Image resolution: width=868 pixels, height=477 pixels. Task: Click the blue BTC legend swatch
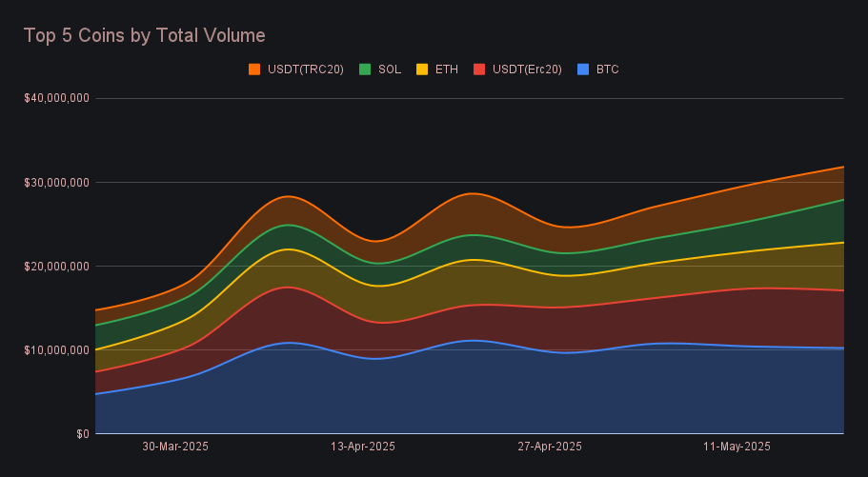tap(583, 70)
